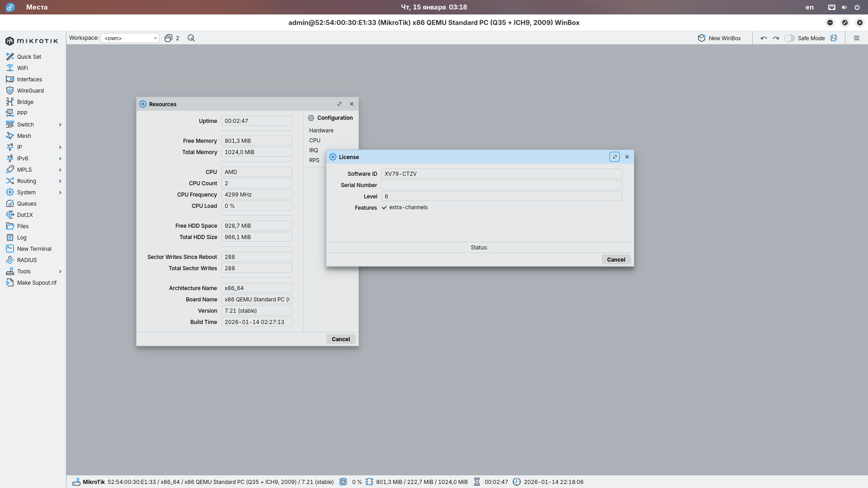Image resolution: width=868 pixels, height=488 pixels.
Task: Click the dark mode icon beside Safe Mode
Action: [x=834, y=38]
